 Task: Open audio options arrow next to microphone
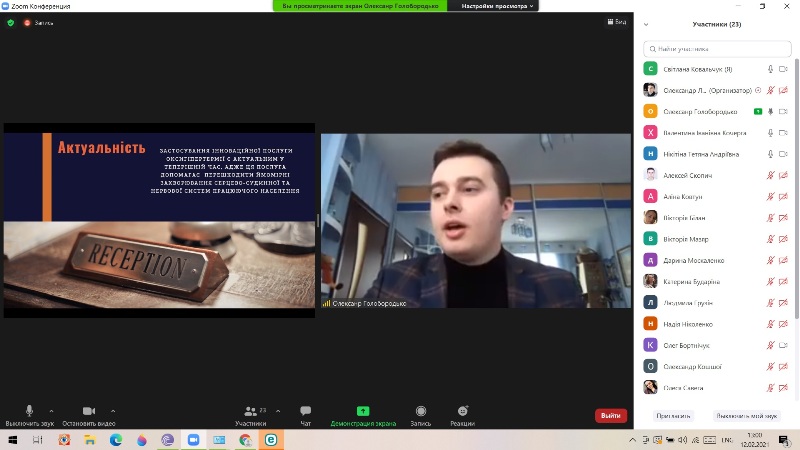coord(52,411)
